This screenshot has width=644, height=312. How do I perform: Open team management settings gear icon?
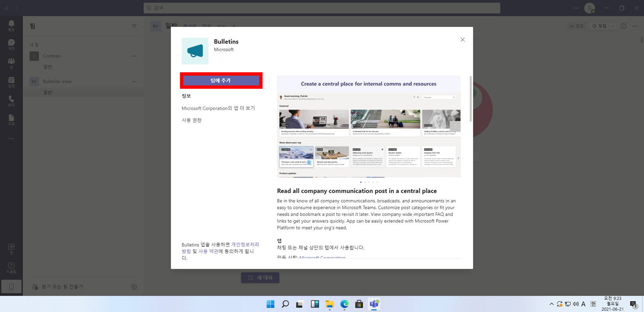point(134,287)
